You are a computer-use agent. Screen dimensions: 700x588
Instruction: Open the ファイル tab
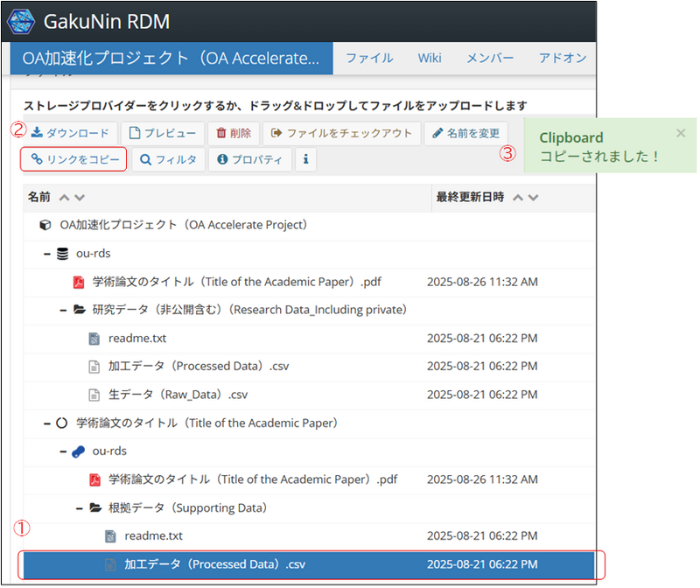click(368, 58)
